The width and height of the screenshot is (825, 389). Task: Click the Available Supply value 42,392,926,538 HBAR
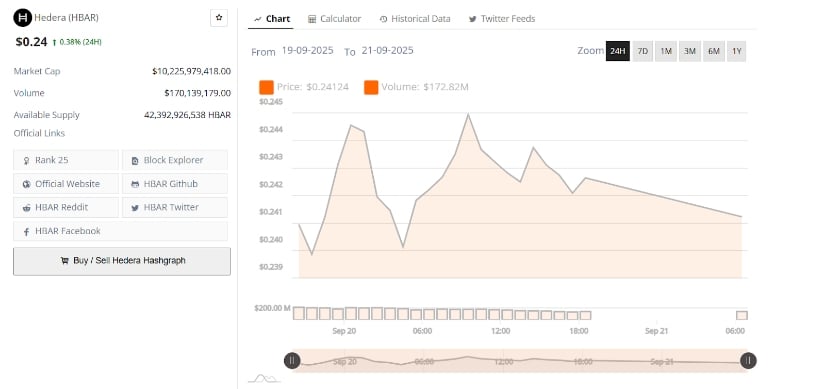point(187,115)
